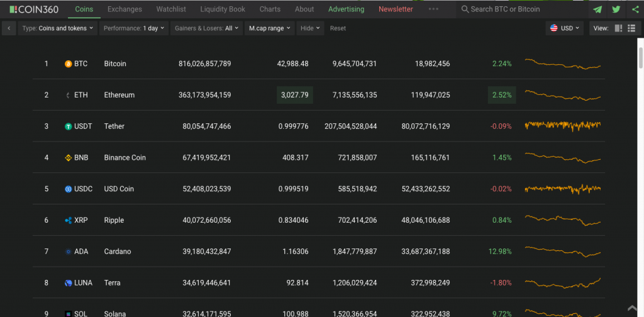Viewport: 644px width, 317px height.
Task: Click Ethereum price 3,027.79
Action: coord(295,95)
